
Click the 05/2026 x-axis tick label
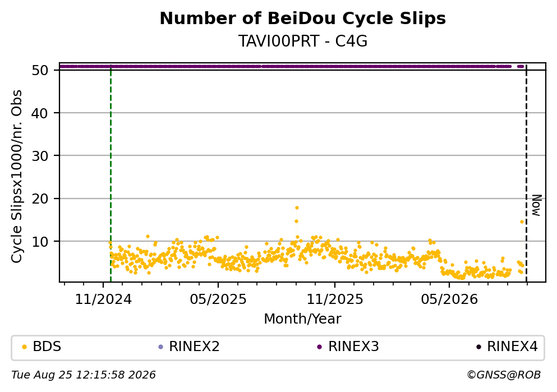[x=449, y=299]
